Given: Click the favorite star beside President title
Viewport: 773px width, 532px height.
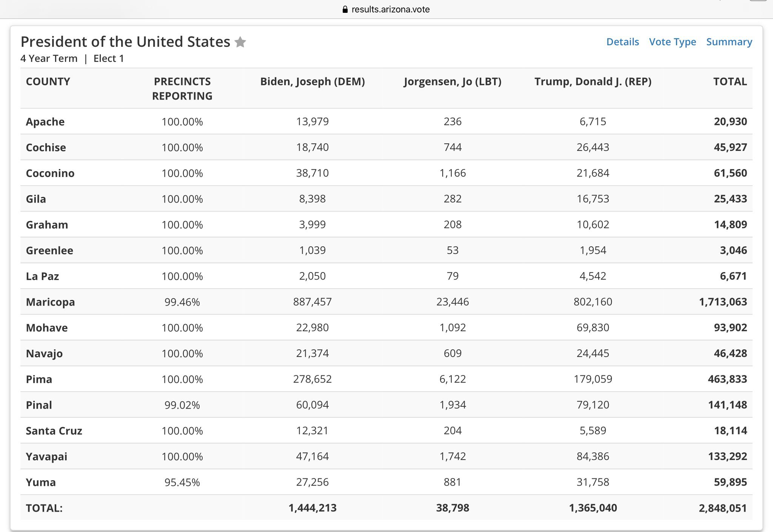Looking at the screenshot, I should pos(240,42).
